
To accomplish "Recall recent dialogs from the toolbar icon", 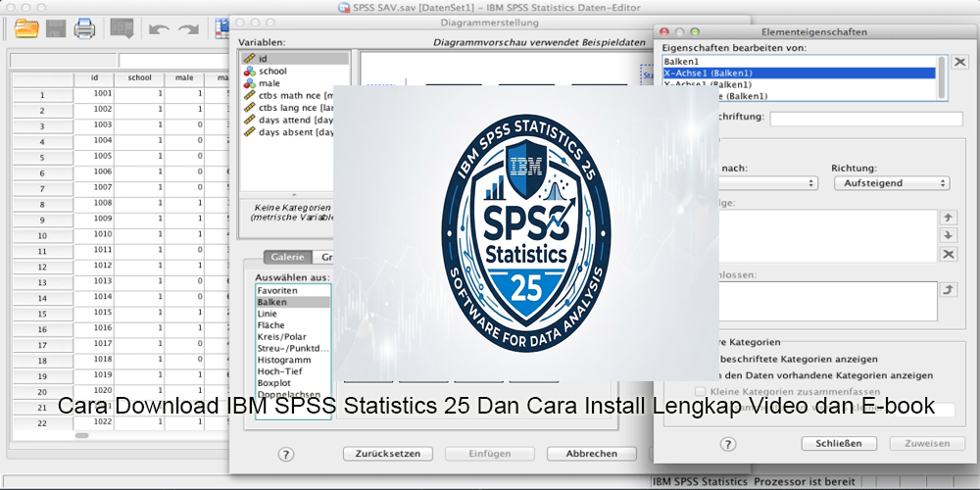I will (122, 28).
